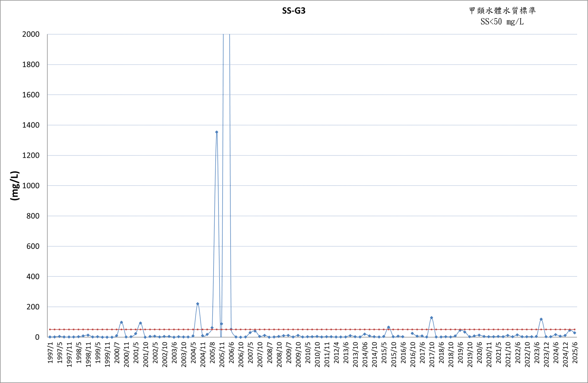
Task: Select the 0 y-axis tick label
Action: tap(37, 337)
